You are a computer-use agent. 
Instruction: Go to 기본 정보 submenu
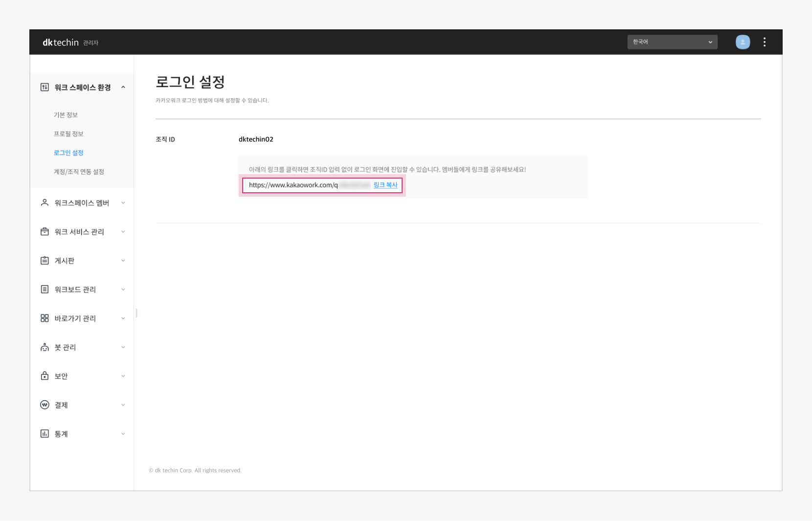pos(66,114)
